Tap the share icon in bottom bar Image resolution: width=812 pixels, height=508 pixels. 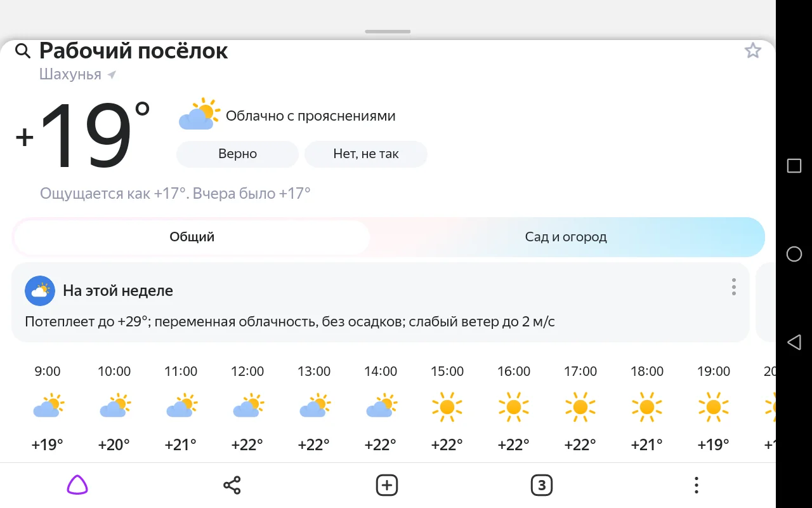click(x=232, y=485)
